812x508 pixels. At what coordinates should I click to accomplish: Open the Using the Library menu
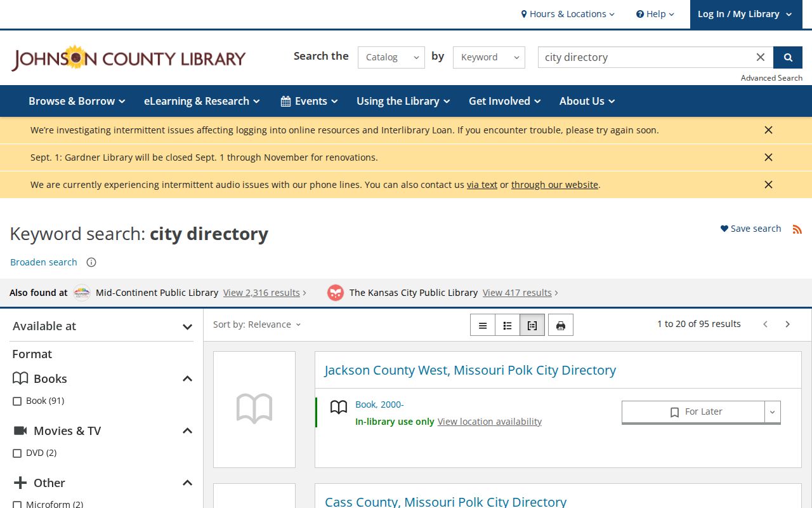tap(403, 101)
